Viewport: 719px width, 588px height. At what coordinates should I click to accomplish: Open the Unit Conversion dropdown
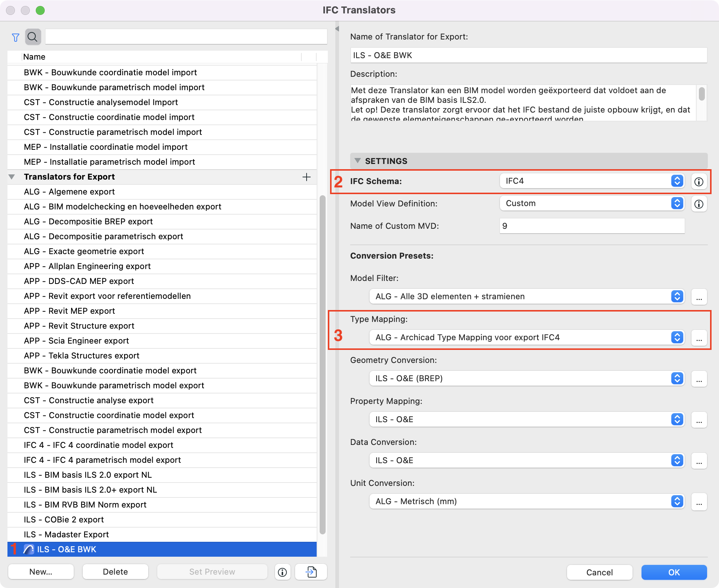(527, 502)
